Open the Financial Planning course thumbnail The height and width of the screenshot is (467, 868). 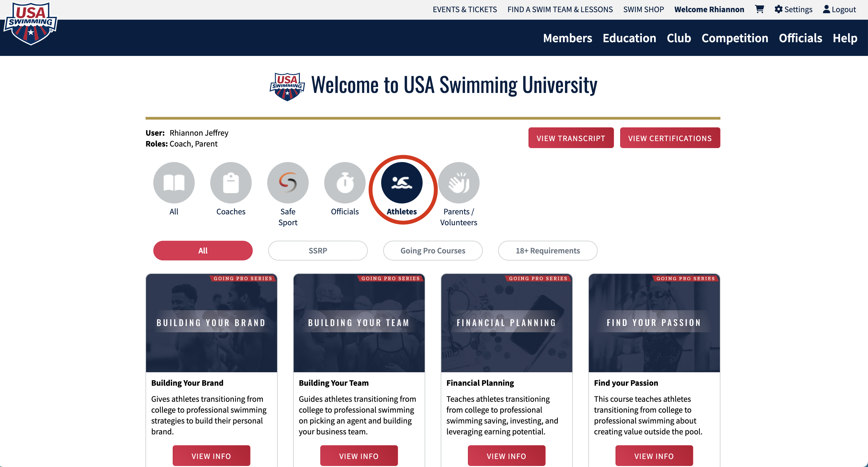click(x=507, y=323)
